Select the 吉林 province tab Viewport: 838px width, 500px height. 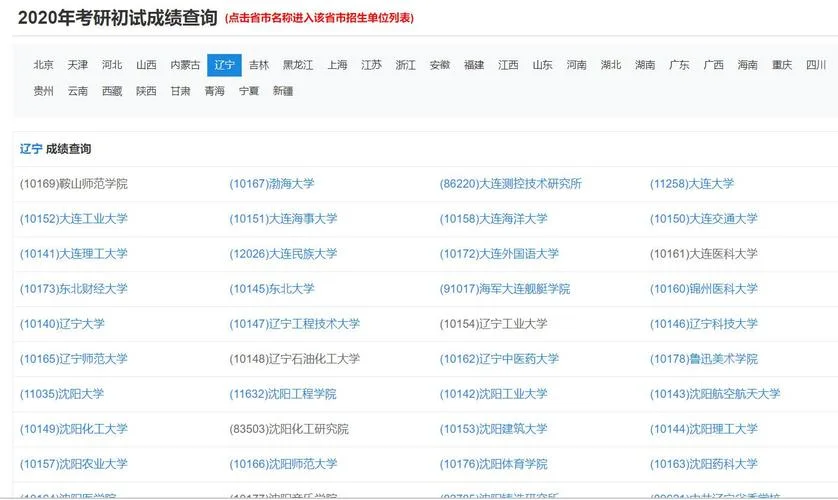259,65
